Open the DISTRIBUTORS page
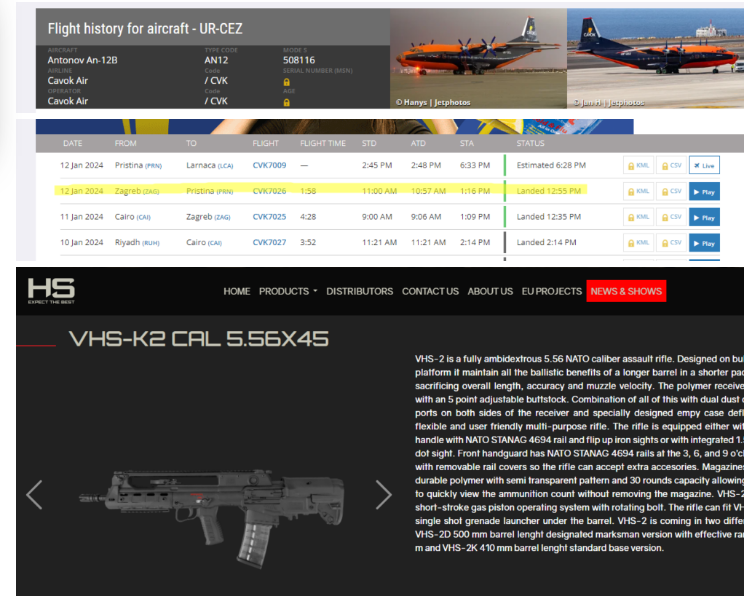This screenshot has width=745, height=599. click(360, 291)
